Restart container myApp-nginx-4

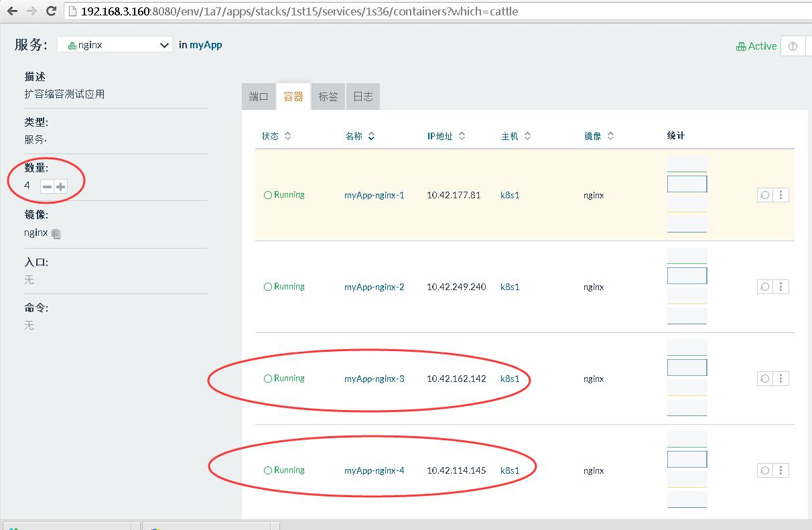click(764, 470)
